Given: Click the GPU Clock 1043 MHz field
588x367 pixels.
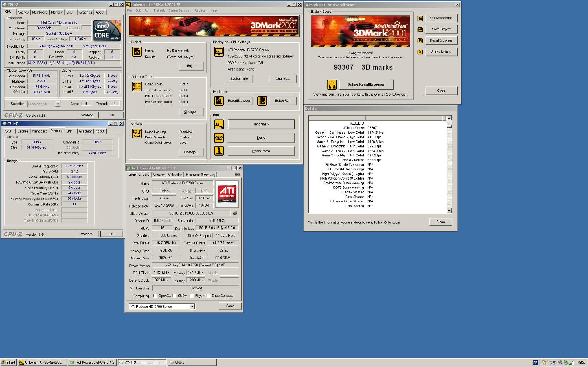Looking at the screenshot, I should [161, 273].
